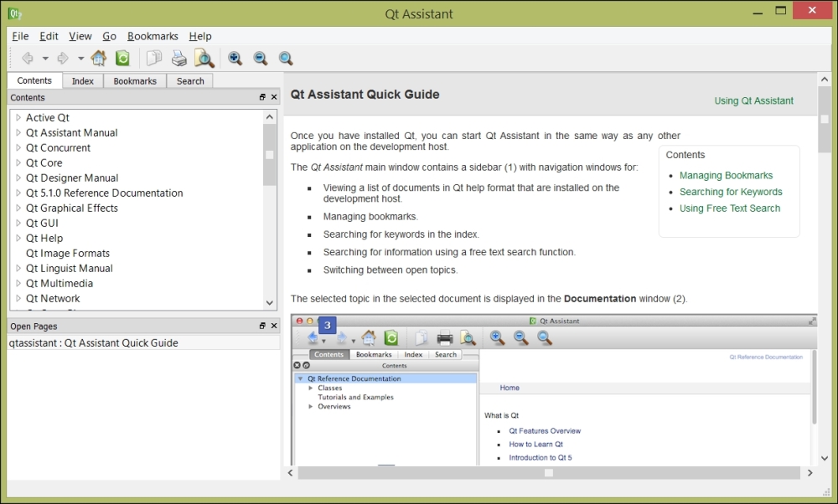This screenshot has width=838, height=504.
Task: Switch to the Index tab
Action: [83, 81]
